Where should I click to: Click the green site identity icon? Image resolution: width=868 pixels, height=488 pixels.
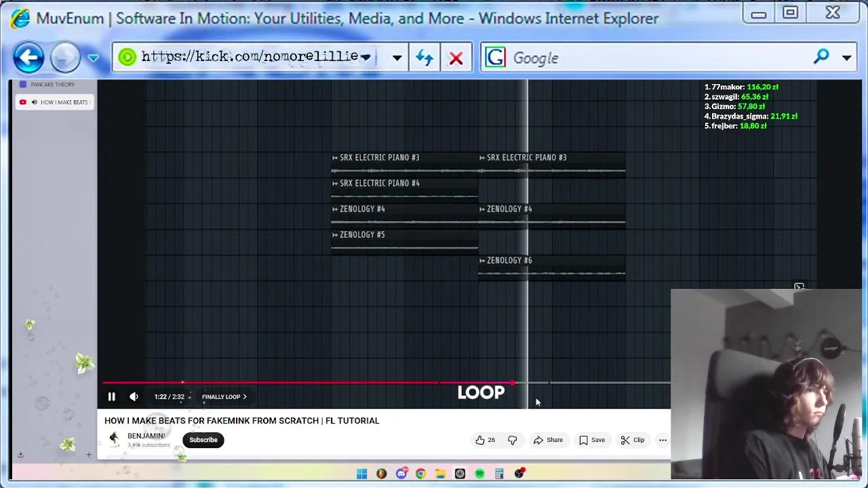(127, 58)
